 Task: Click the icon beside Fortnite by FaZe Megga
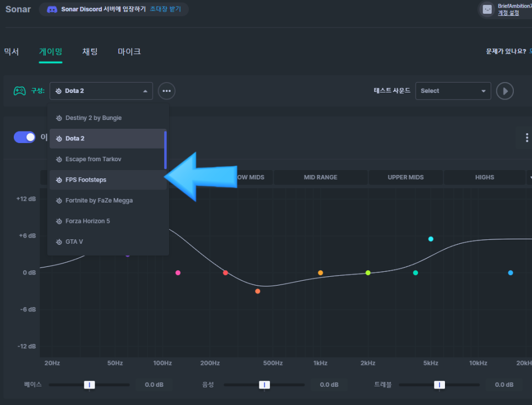pyautogui.click(x=59, y=201)
